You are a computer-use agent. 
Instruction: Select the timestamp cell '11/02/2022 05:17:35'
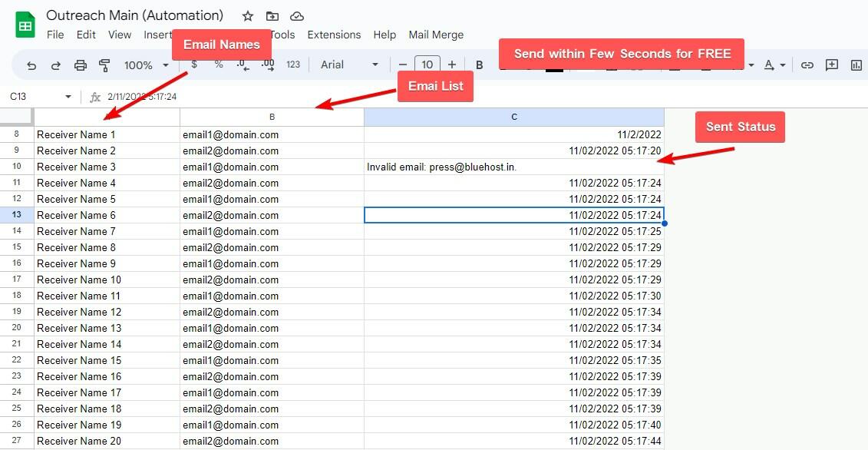click(514, 360)
